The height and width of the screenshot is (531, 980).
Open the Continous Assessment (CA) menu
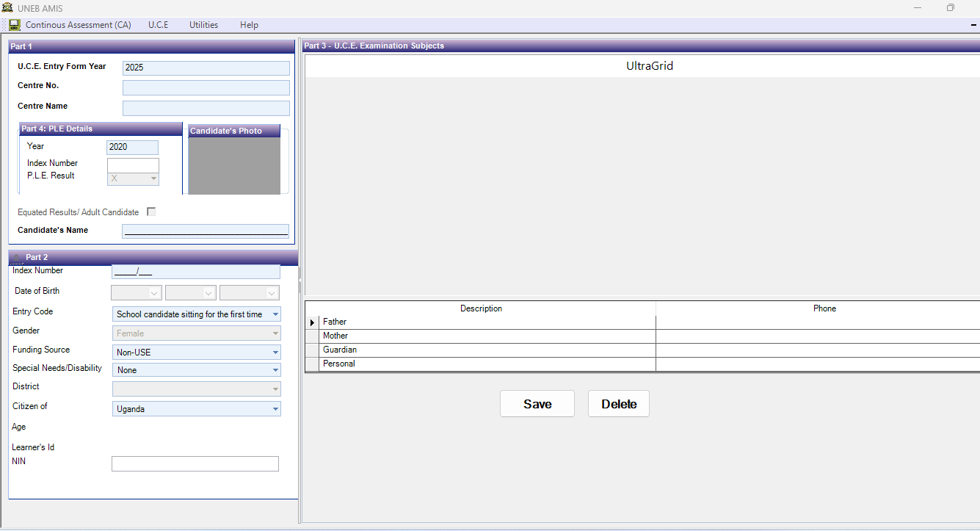pyautogui.click(x=78, y=25)
